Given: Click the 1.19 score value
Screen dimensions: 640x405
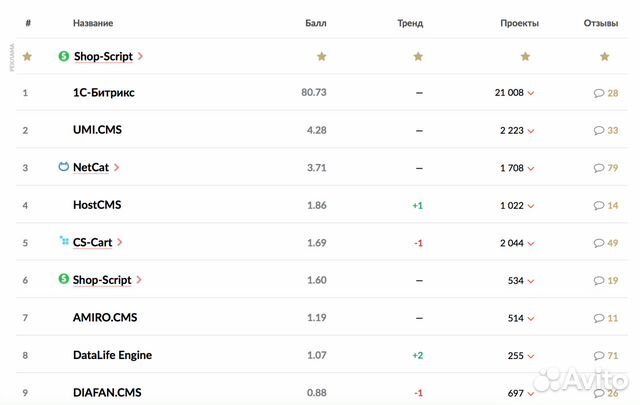Looking at the screenshot, I should coord(317,318).
